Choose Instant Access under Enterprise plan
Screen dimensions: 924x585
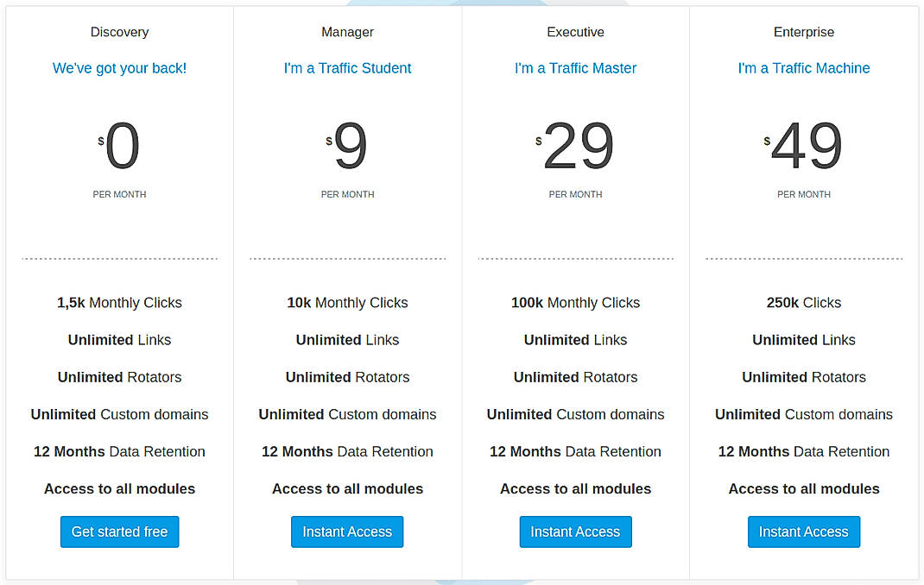click(804, 532)
